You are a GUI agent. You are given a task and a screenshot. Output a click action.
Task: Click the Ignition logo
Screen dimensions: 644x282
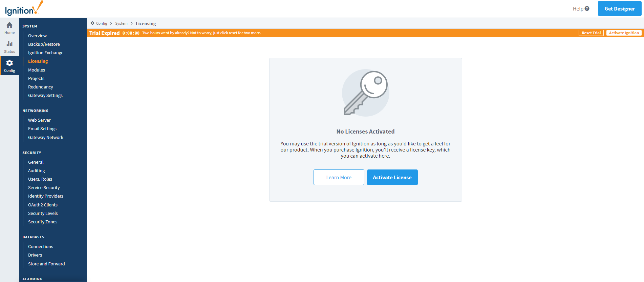click(24, 8)
